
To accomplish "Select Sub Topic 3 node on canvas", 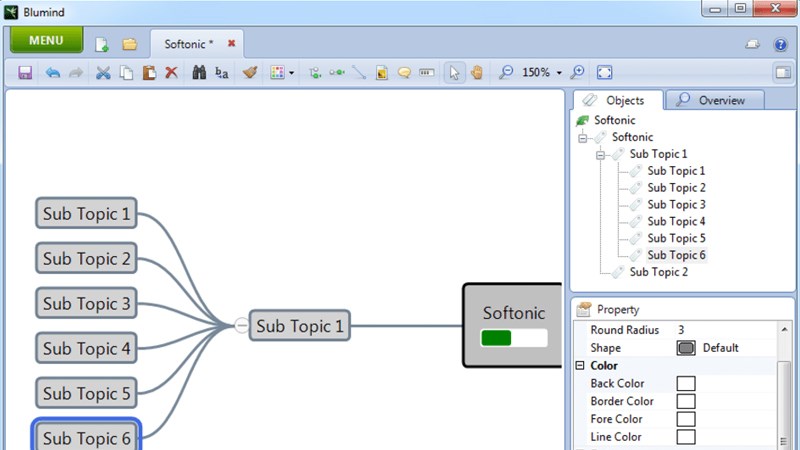I will pyautogui.click(x=86, y=303).
